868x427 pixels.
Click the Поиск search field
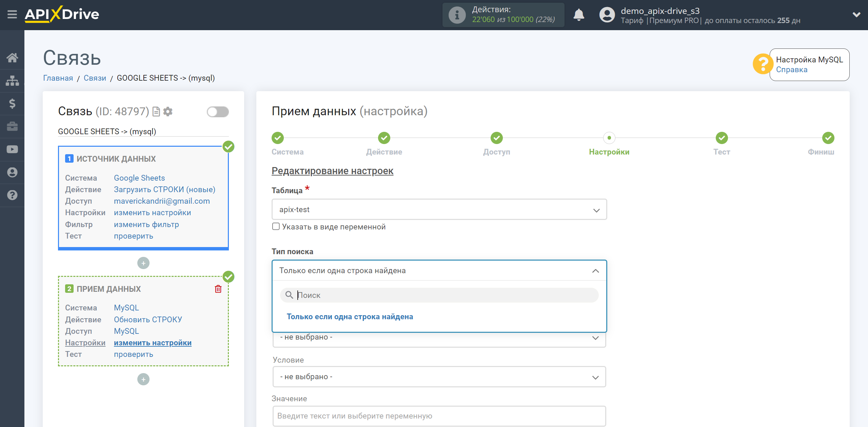[x=439, y=295]
